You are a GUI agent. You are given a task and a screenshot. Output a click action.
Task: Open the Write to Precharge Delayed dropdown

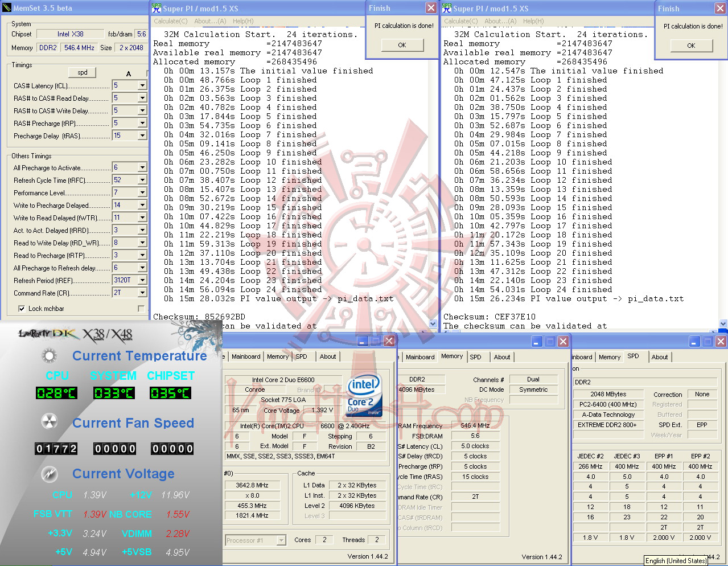[x=142, y=205]
